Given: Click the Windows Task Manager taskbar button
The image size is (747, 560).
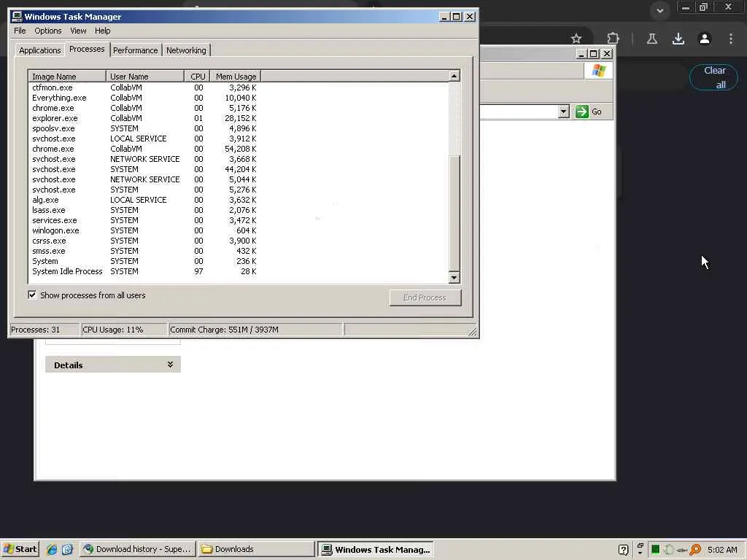Looking at the screenshot, I should point(376,549).
